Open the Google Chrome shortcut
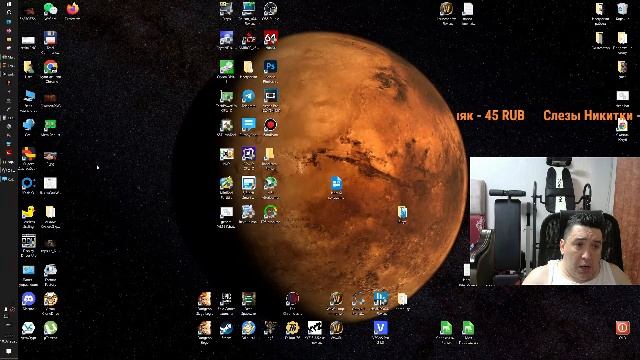The width and height of the screenshot is (640, 360). pos(51,67)
